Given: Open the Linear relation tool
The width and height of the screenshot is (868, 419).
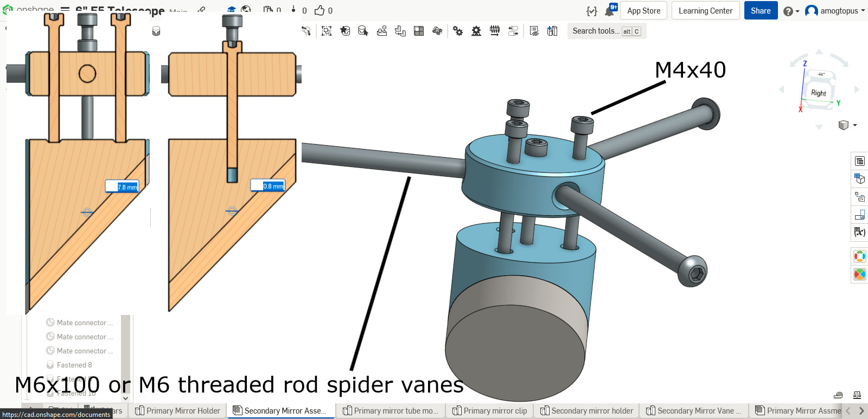Looking at the screenshot, I should coord(513,31).
